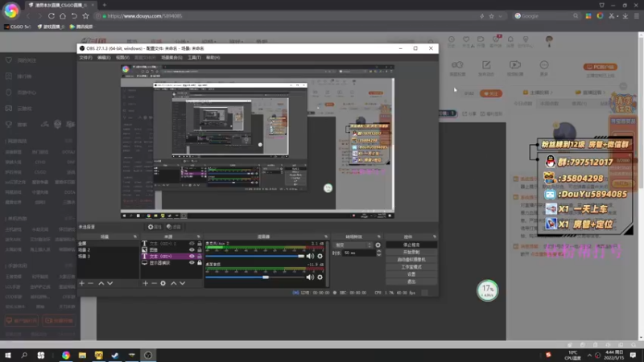Viewport: 644px width, 362px height.
Task: Move the scene down in Scenes panel
Action: [x=110, y=283]
